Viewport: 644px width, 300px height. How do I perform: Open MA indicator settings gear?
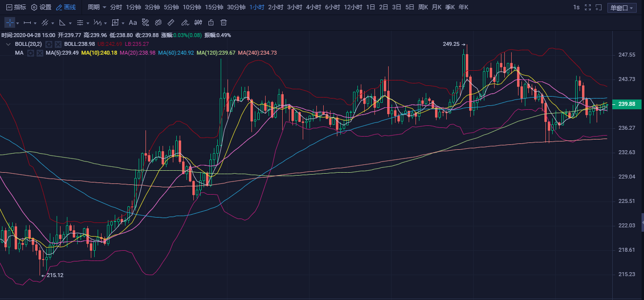30,53
